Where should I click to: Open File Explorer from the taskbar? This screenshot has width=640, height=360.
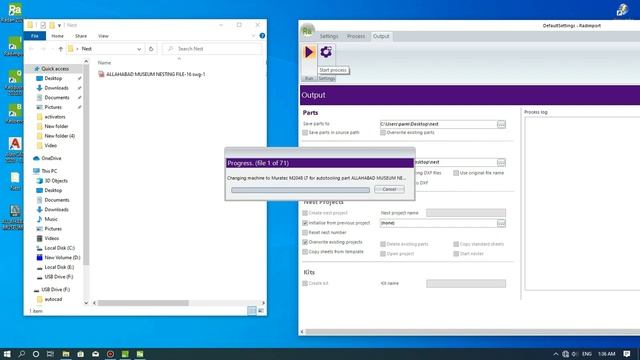(66, 354)
